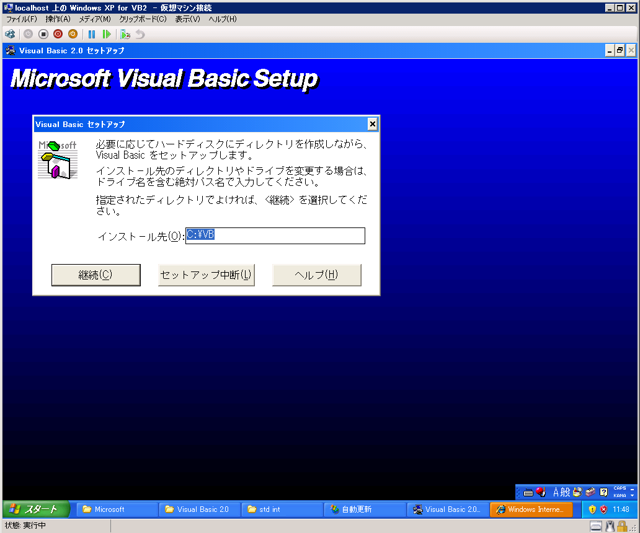Switch to the 自動更新 taskbar item
Image resolution: width=640 pixels, height=533 pixels.
(364, 509)
